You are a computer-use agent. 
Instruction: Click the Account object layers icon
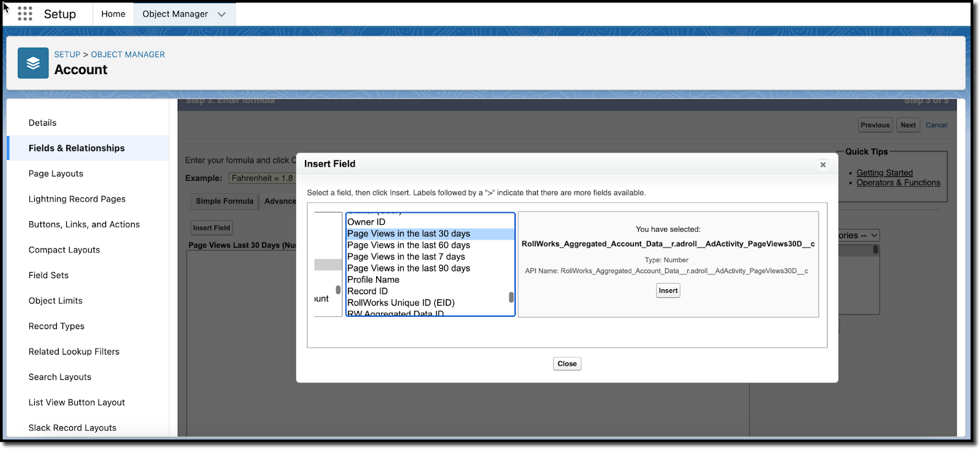[x=33, y=63]
